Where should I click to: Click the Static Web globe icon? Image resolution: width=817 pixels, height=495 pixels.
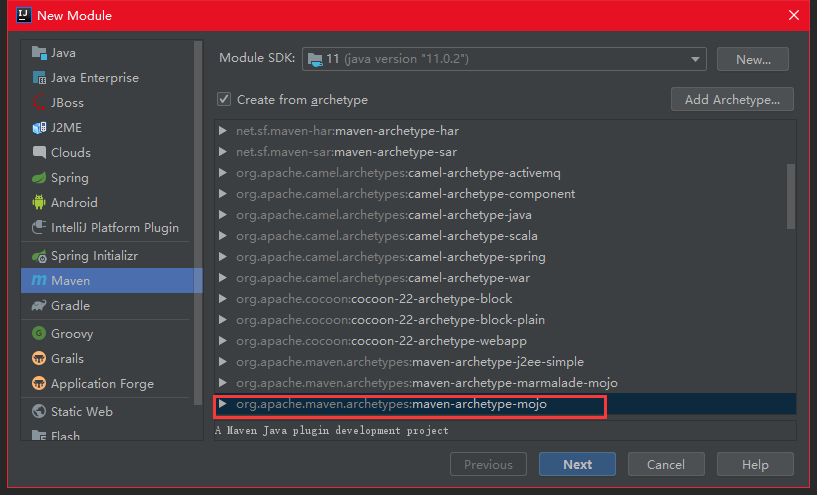(39, 411)
